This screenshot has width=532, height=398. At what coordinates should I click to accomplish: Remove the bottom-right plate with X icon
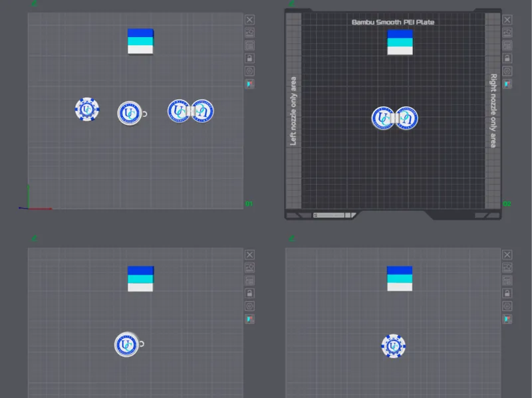tap(507, 254)
